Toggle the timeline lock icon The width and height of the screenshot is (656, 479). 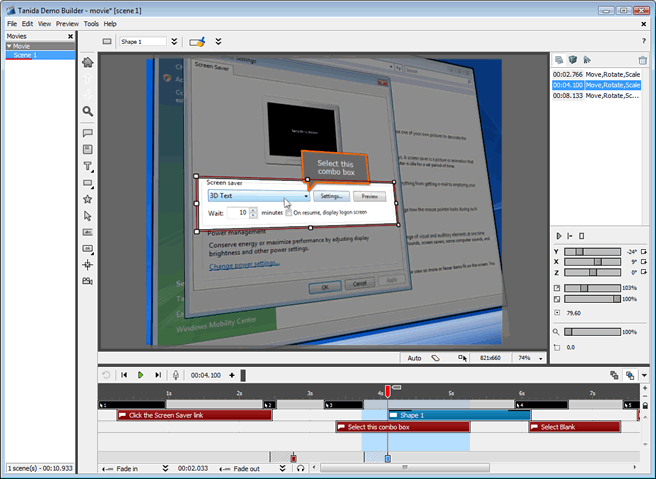coord(645,405)
